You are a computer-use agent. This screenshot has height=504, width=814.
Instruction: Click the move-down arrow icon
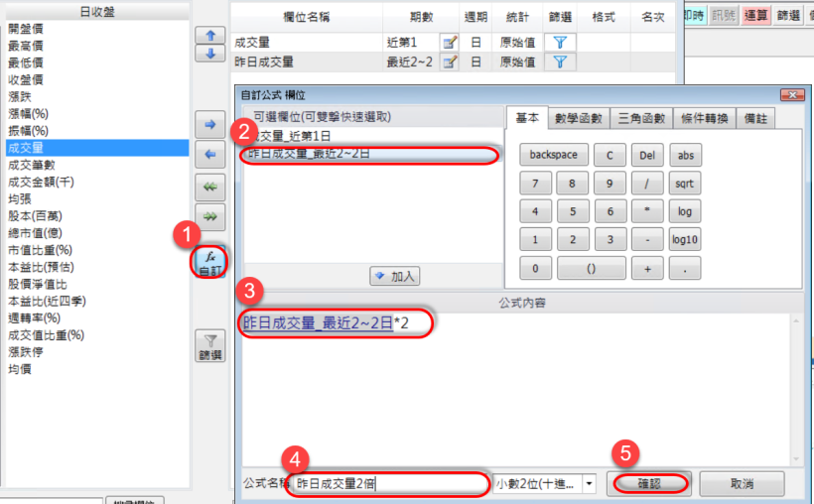209,54
